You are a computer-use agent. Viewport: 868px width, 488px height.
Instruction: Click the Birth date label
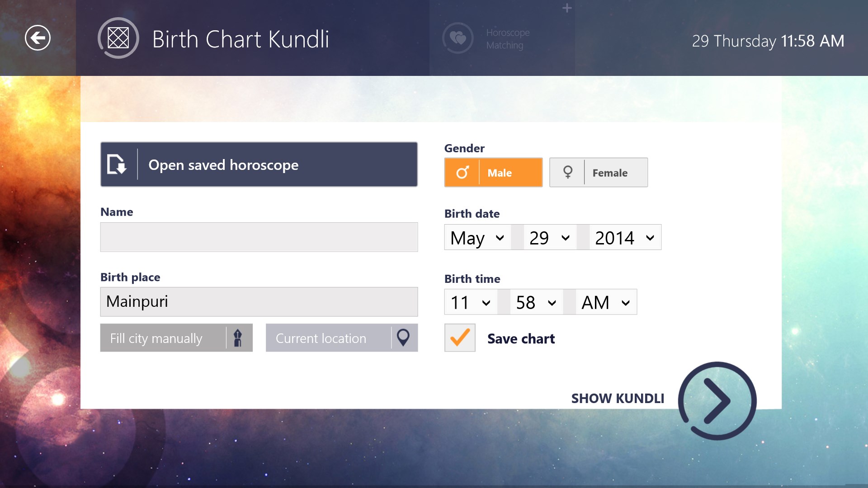[472, 213]
